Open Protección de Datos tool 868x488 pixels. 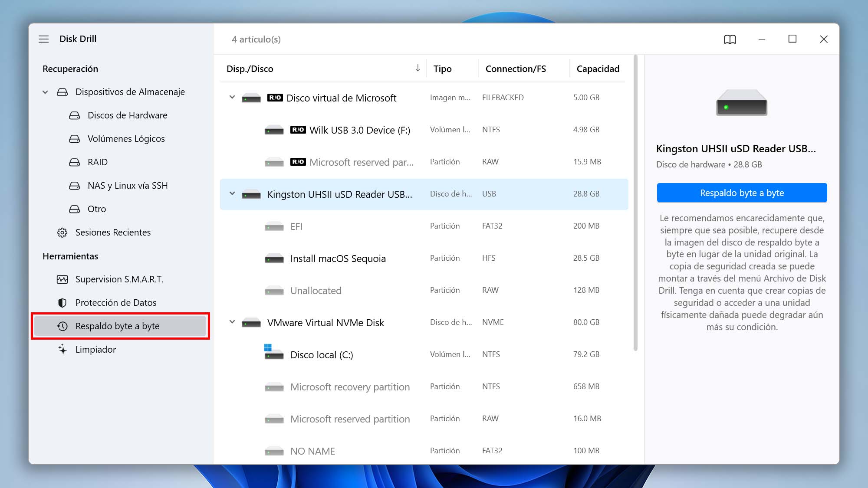(116, 303)
